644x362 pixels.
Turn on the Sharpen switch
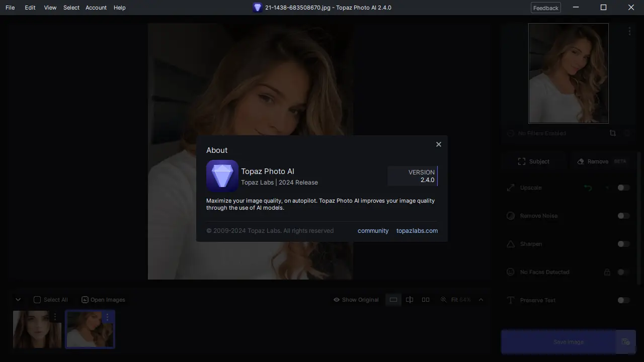point(623,244)
